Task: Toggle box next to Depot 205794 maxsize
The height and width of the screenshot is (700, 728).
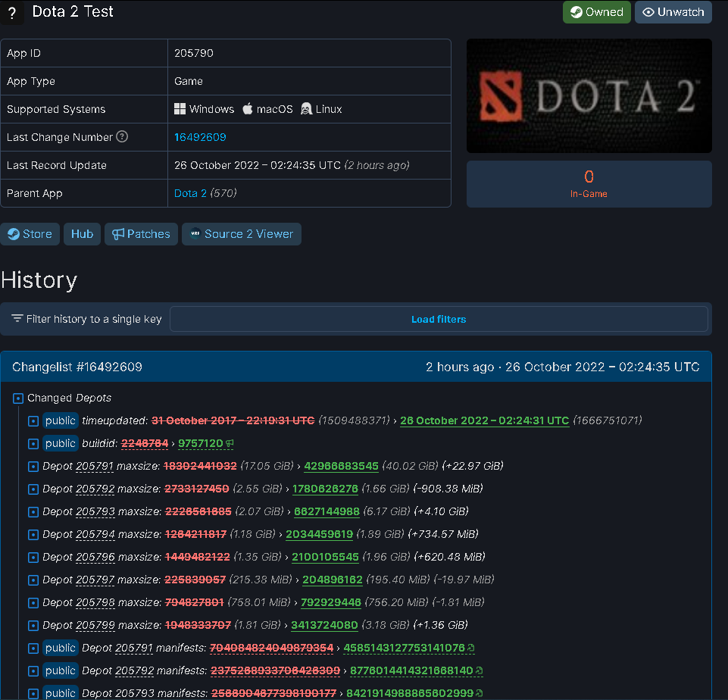Action: (x=33, y=535)
